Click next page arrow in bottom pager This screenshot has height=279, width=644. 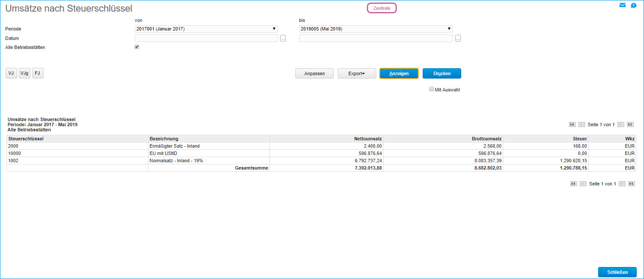point(622,184)
